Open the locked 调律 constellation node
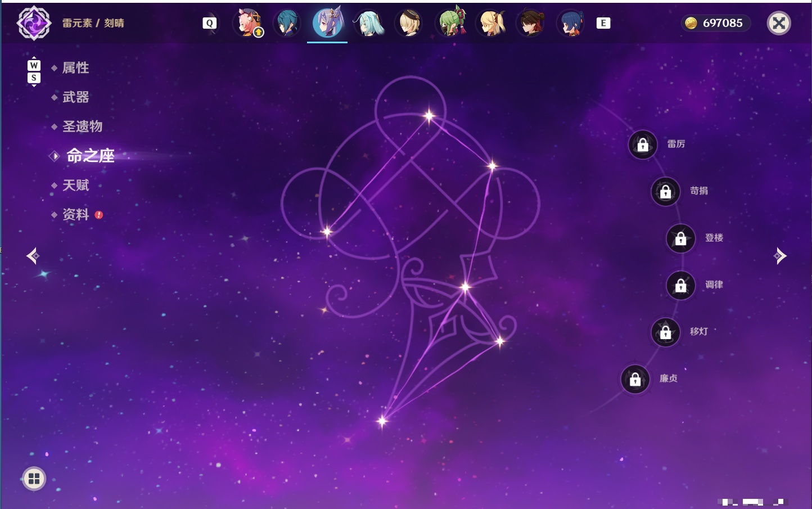812x509 pixels. point(681,286)
